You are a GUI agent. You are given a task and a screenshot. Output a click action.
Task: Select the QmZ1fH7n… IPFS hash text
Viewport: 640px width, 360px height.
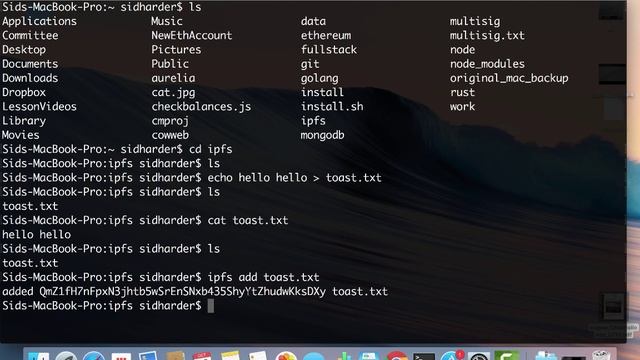point(182,291)
